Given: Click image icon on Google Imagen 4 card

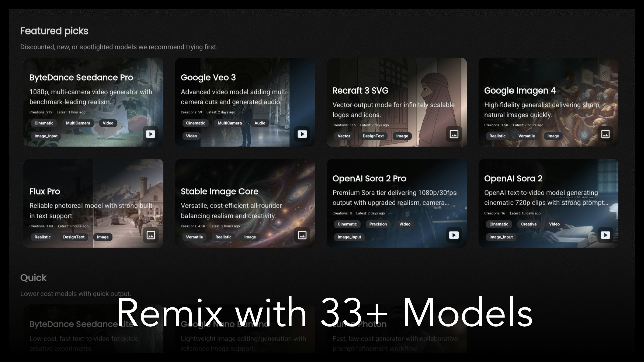Looking at the screenshot, I should [605, 134].
